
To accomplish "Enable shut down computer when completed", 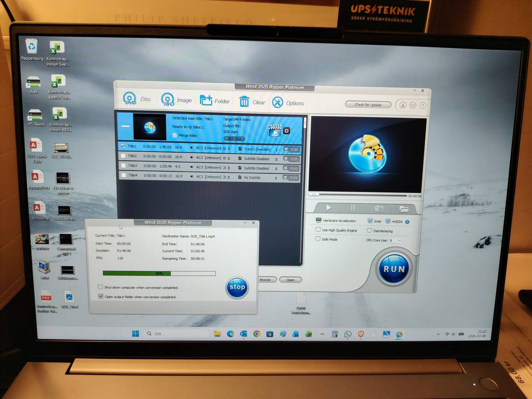I will click(100, 287).
